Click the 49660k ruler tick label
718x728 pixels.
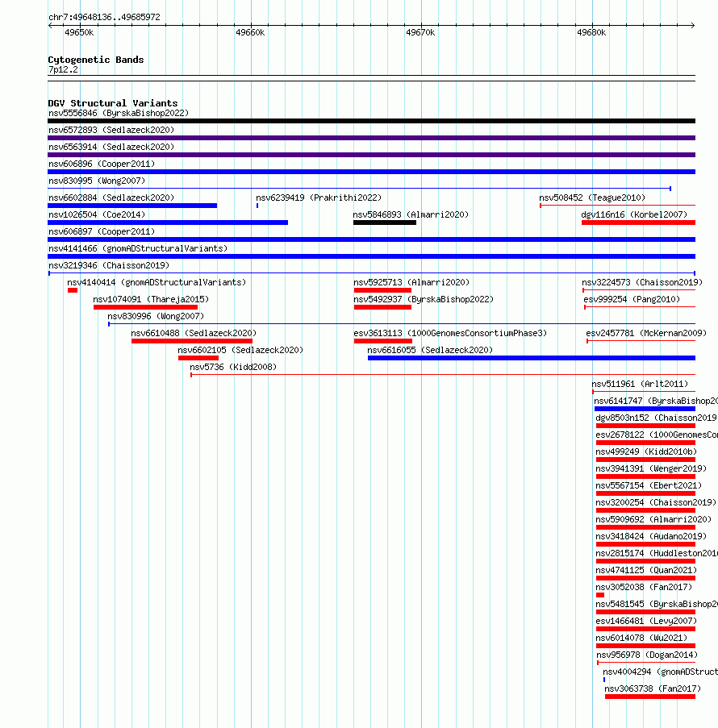click(250, 33)
